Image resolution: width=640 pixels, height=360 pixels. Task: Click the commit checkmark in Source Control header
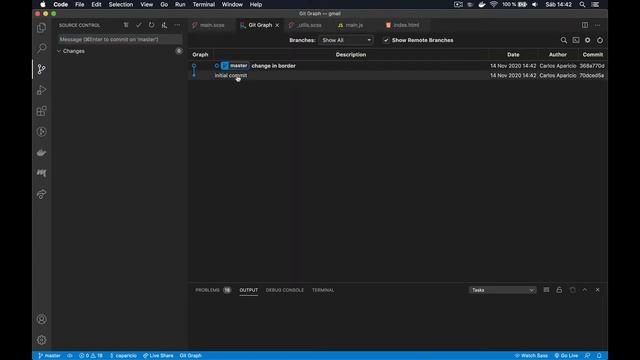point(139,25)
